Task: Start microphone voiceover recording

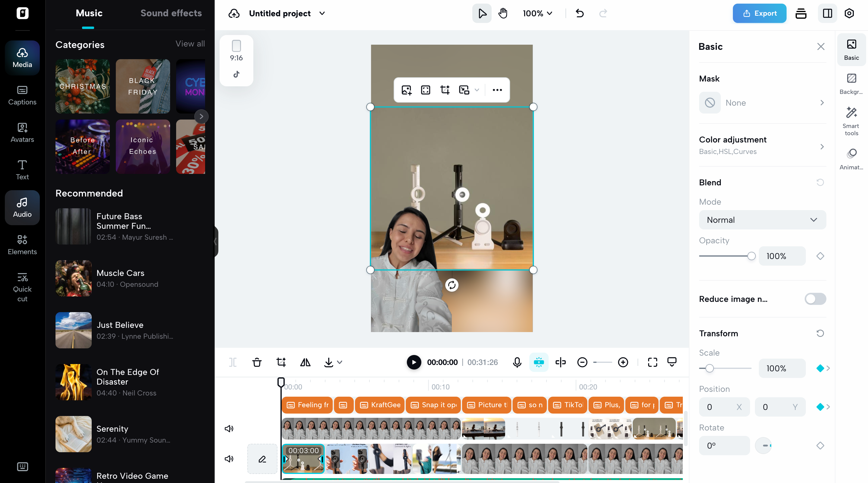Action: 517,362
